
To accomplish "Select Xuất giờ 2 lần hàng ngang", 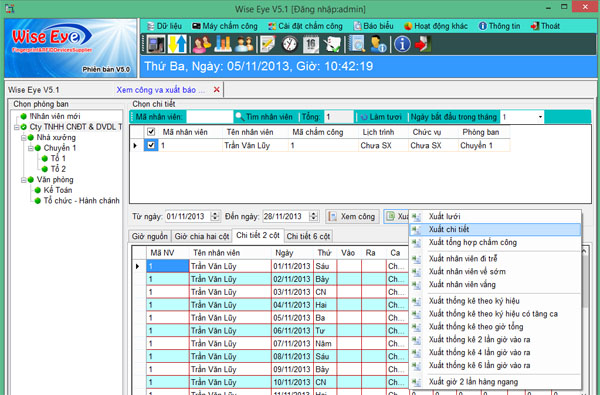I will (x=495, y=382).
